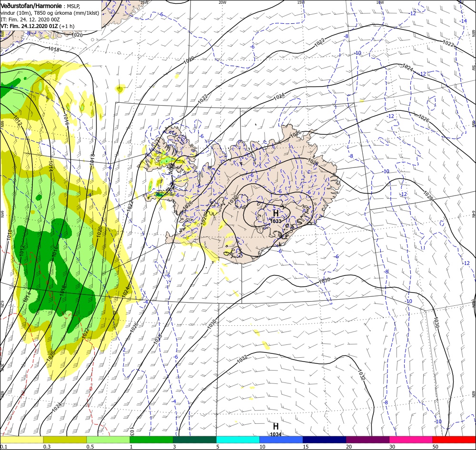Click the '10W' longitude label

pyautogui.click(x=380, y=2)
